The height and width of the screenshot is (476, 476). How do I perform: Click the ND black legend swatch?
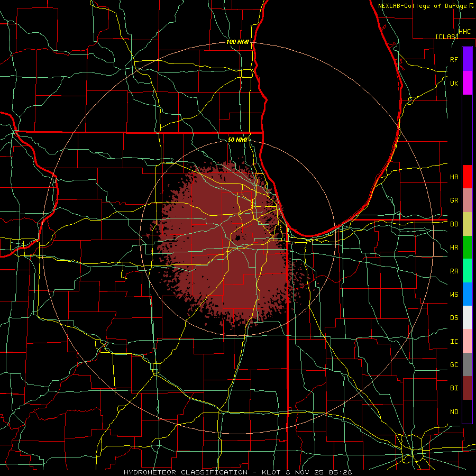467,411
